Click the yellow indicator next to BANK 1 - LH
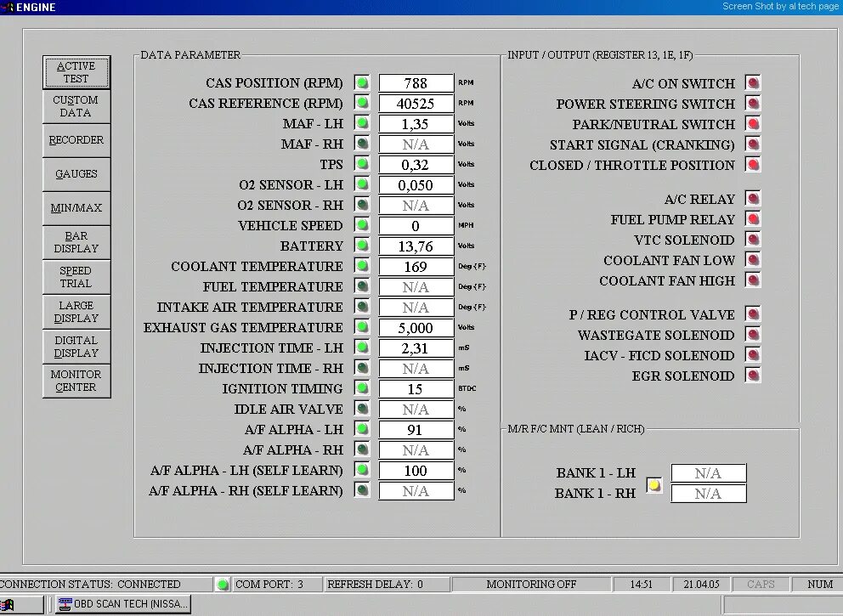The height and width of the screenshot is (616, 843). coord(653,485)
